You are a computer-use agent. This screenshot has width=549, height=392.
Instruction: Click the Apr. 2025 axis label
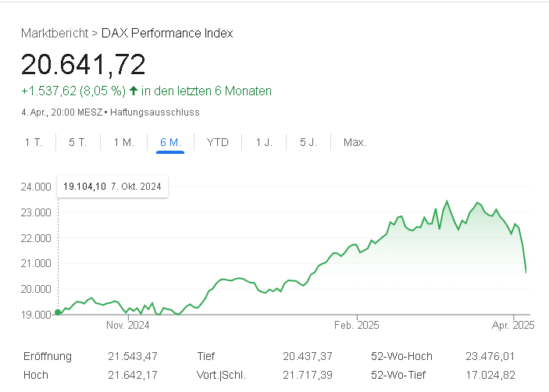513,325
